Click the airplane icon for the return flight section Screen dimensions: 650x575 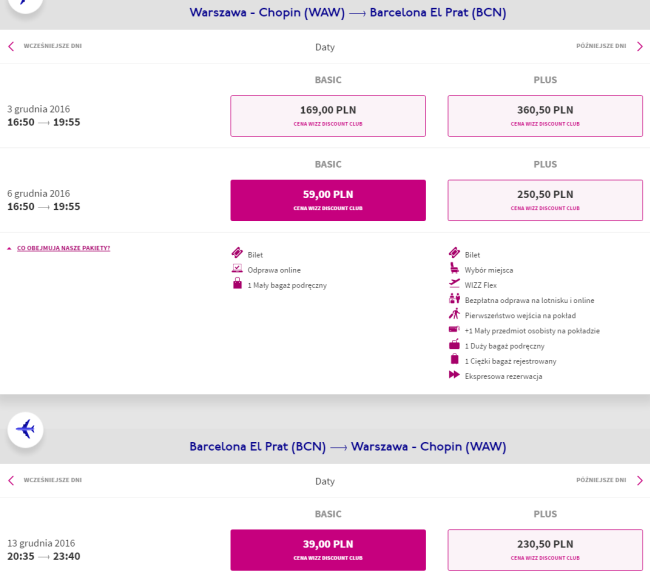[x=25, y=429]
